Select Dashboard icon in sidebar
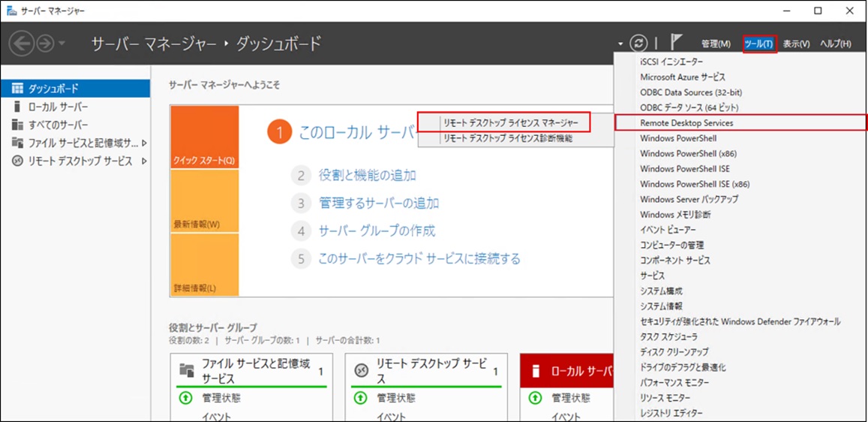Image resolution: width=868 pixels, height=422 pixels. click(x=18, y=89)
